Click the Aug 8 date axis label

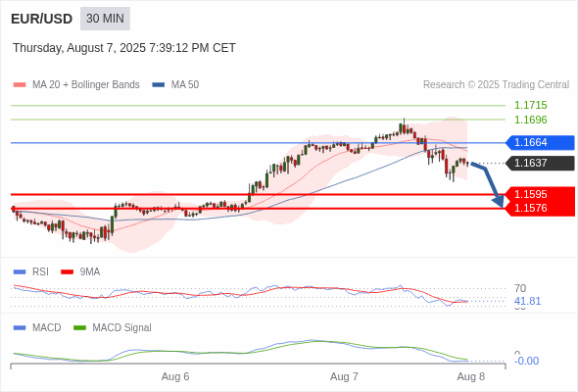[x=471, y=377]
